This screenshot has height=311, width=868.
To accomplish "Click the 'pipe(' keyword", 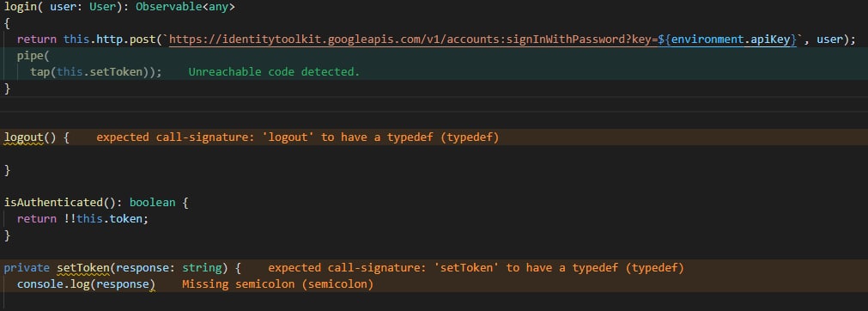I will [x=33, y=56].
